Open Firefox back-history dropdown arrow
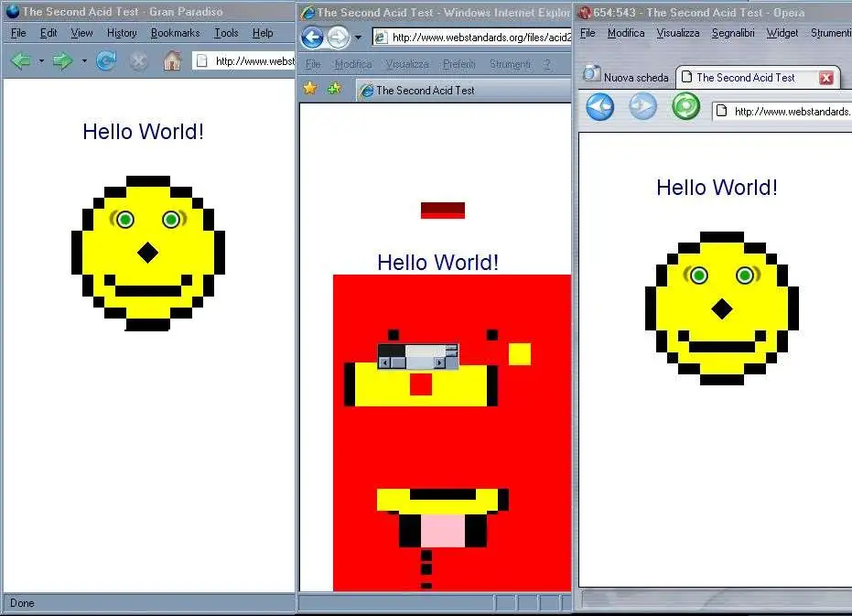 click(x=41, y=61)
